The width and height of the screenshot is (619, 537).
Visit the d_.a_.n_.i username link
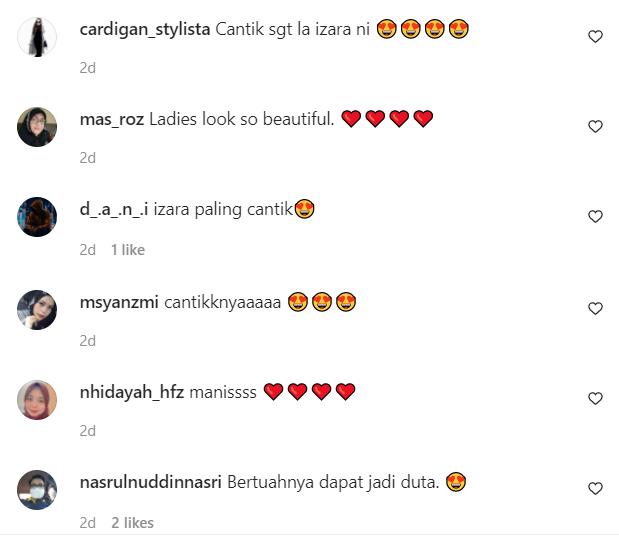click(x=114, y=209)
